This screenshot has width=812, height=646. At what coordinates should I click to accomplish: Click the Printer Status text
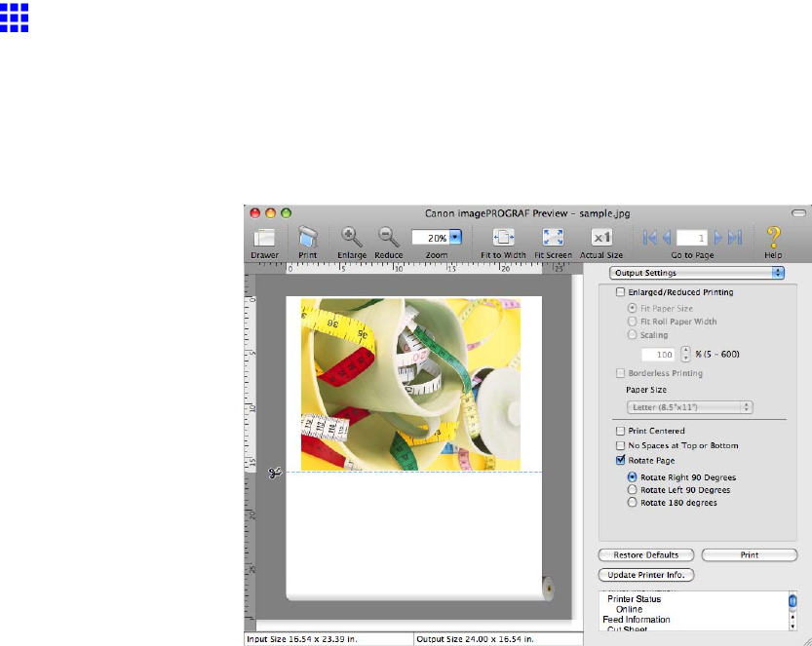634,599
